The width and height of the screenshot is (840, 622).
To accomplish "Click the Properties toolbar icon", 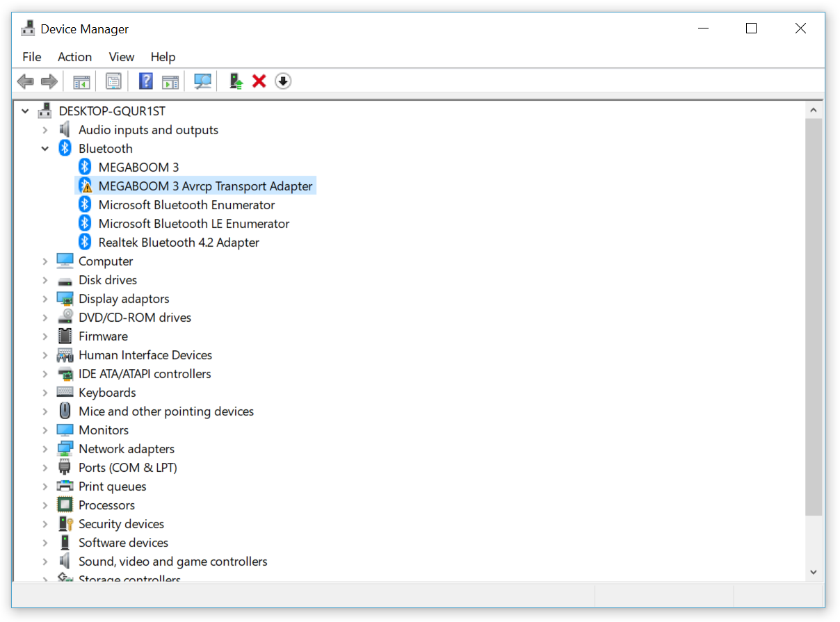I will coord(113,81).
